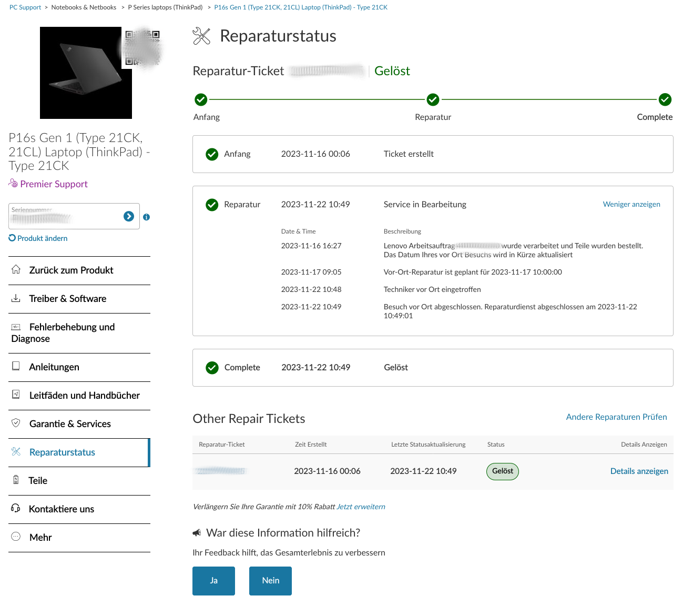Click the download icon for Treiber & Software
This screenshot has width=693, height=616.
(16, 298)
